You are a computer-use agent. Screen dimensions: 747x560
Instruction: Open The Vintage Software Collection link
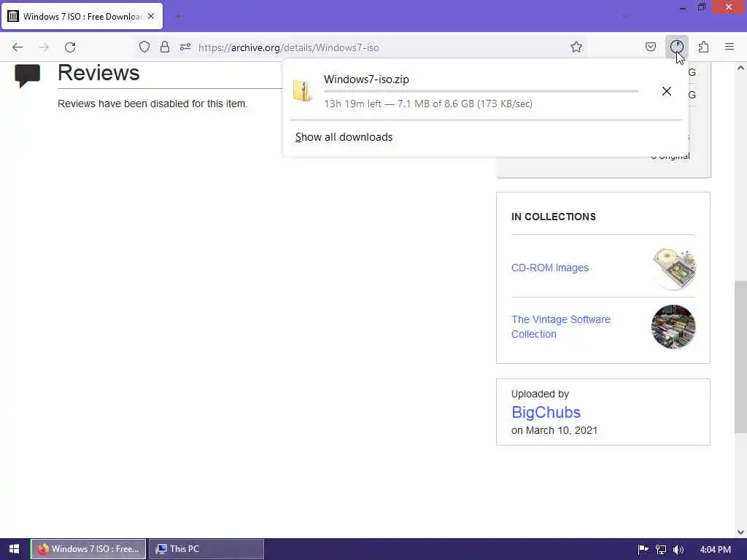click(561, 327)
